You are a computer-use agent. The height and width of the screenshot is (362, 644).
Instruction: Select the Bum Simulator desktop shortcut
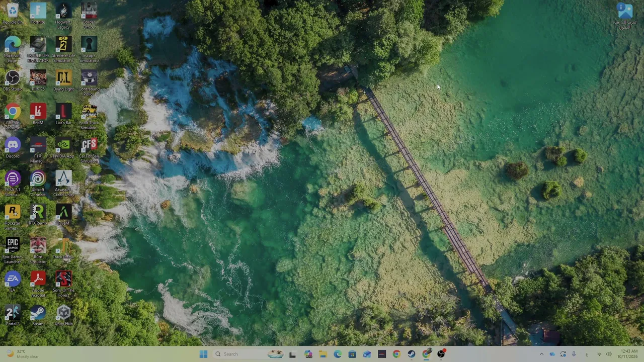38,251
